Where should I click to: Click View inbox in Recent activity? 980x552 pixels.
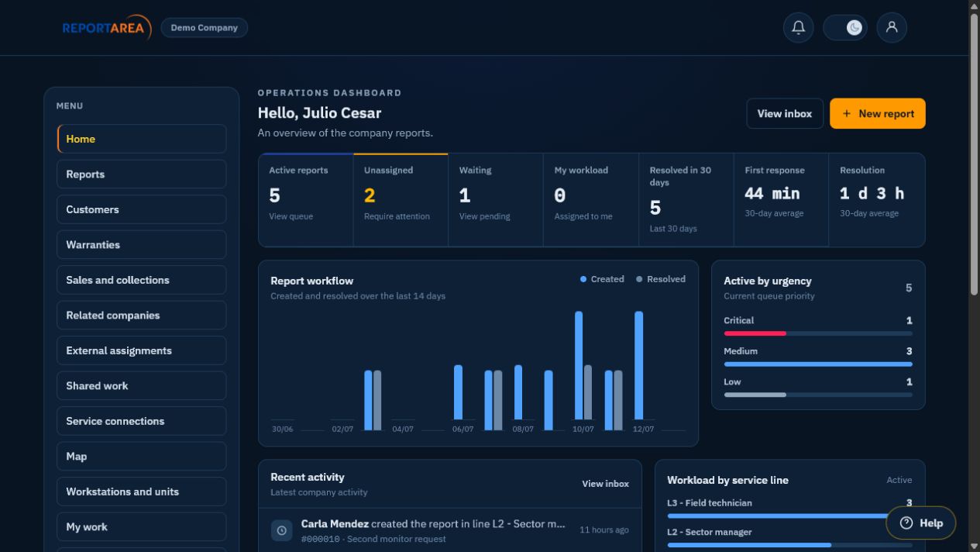(605, 484)
